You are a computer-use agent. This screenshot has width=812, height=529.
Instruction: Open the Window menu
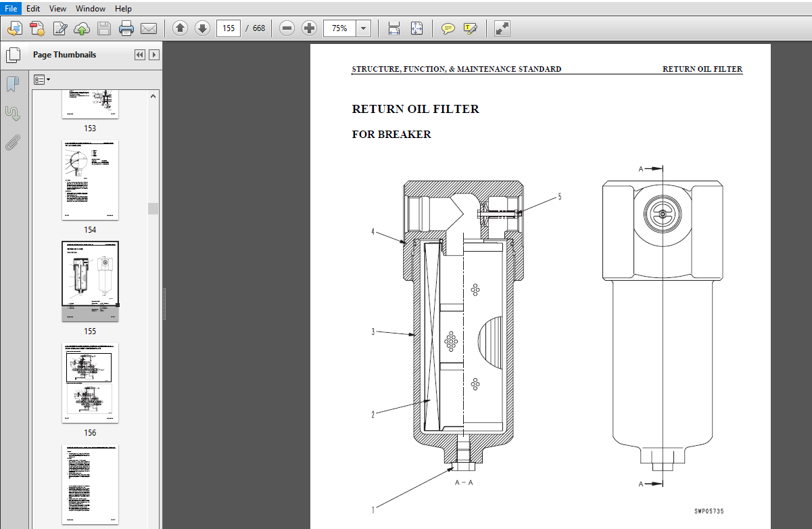pyautogui.click(x=91, y=9)
